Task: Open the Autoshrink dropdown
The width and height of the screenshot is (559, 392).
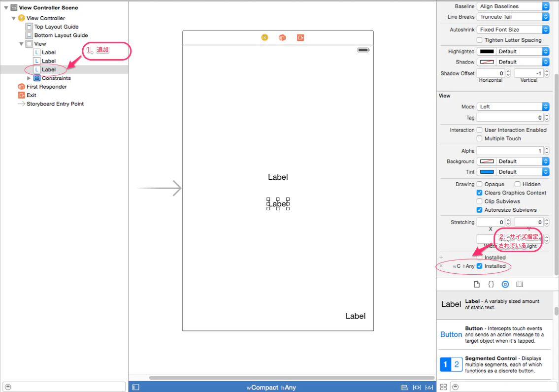Action: (x=513, y=30)
